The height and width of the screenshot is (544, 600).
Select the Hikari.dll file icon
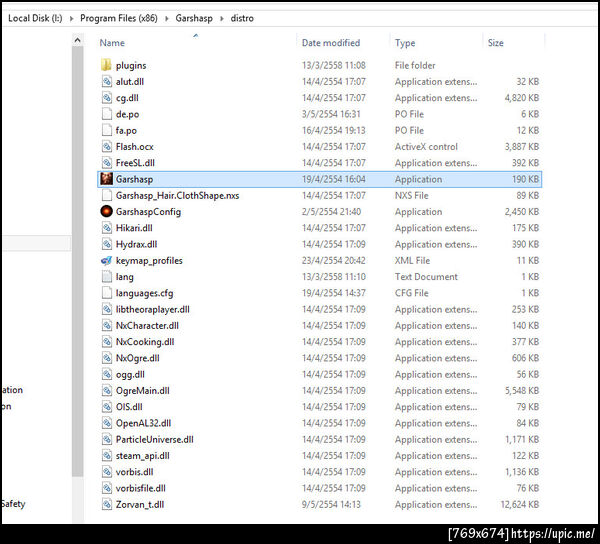click(106, 228)
